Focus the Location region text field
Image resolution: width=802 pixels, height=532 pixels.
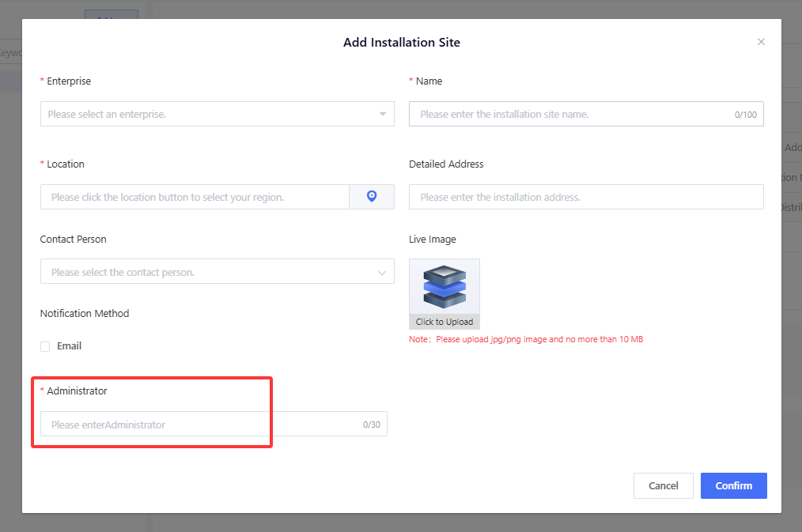[x=195, y=197]
